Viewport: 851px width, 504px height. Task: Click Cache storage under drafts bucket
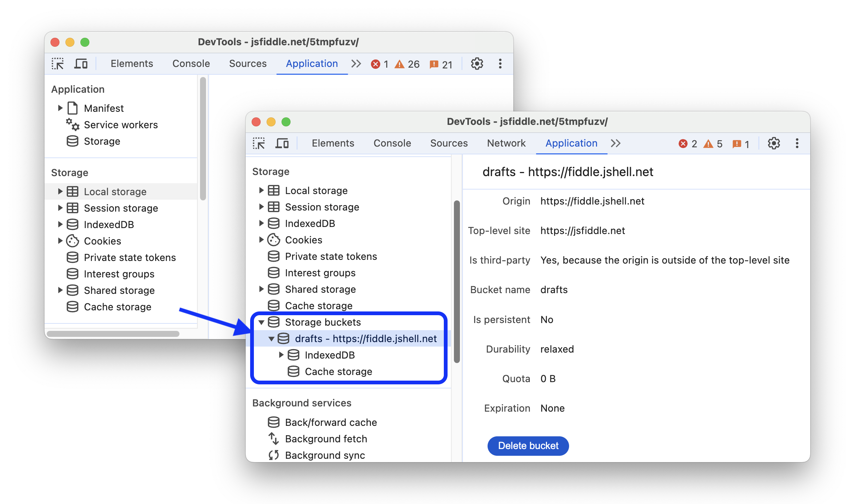coord(337,371)
